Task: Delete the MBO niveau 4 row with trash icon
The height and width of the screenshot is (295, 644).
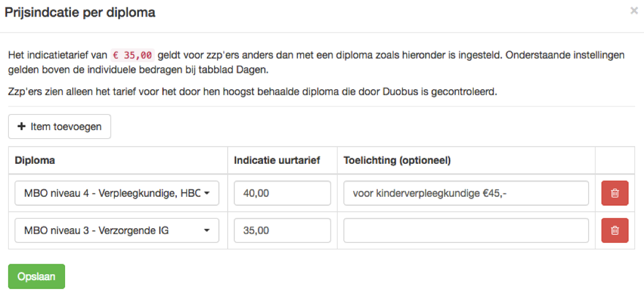Action: point(615,193)
